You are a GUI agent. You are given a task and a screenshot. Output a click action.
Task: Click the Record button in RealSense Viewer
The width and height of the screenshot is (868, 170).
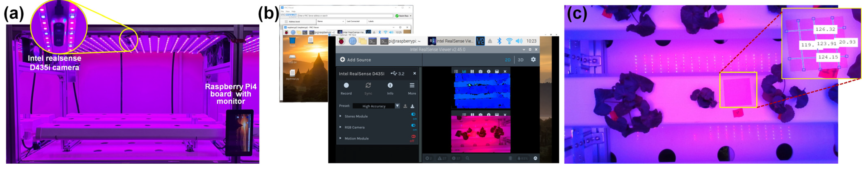(346, 86)
